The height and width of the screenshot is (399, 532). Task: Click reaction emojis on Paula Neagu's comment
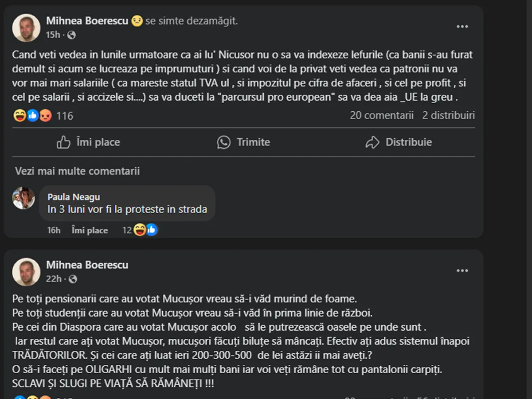[x=145, y=230]
